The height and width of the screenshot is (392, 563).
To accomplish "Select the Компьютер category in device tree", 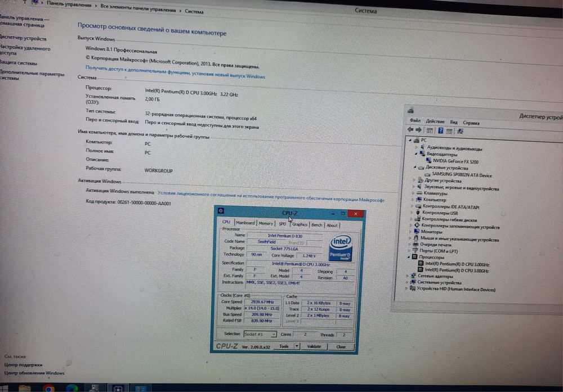I will tap(435, 200).
